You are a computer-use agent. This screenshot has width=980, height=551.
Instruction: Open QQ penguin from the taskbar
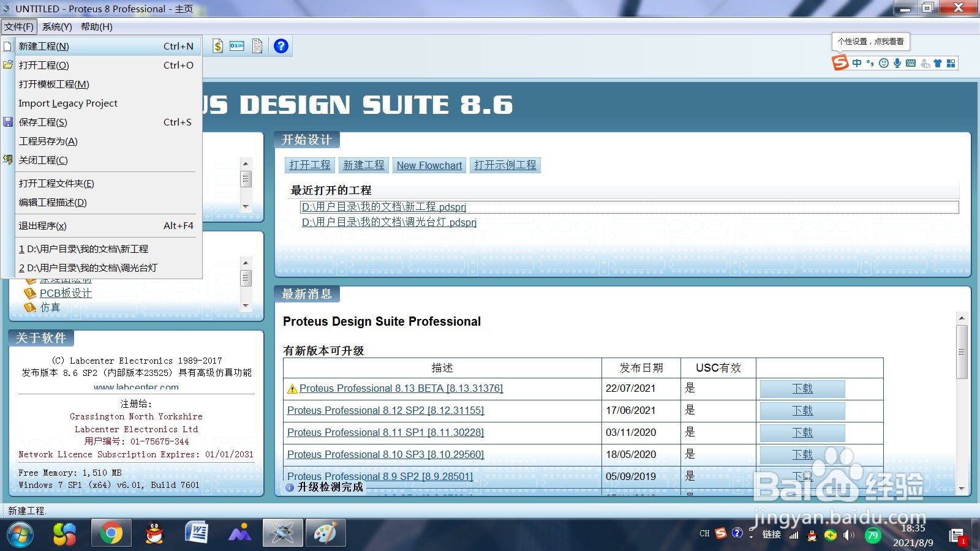[154, 534]
